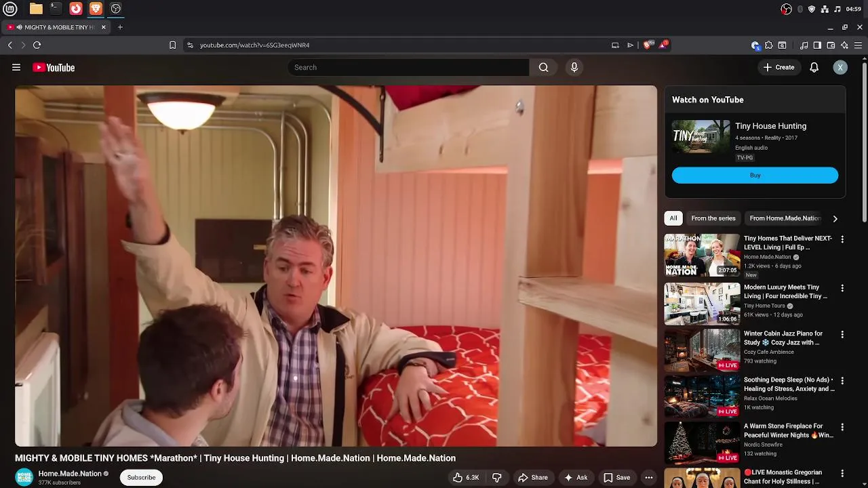Image resolution: width=868 pixels, height=488 pixels.
Task: Open Brave Leo AI sparkle icon
Action: coord(844,45)
